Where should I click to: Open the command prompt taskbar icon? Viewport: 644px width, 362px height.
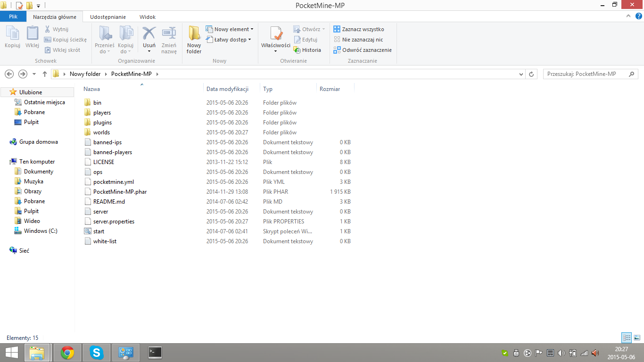[155, 352]
